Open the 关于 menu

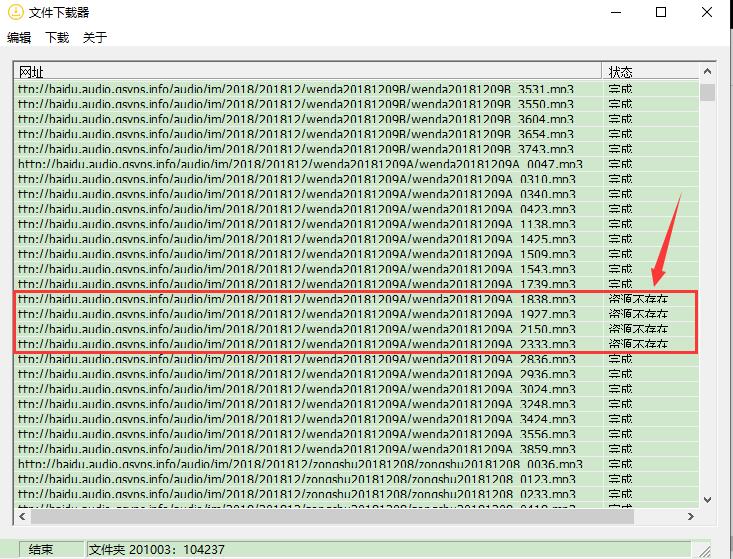tap(95, 37)
